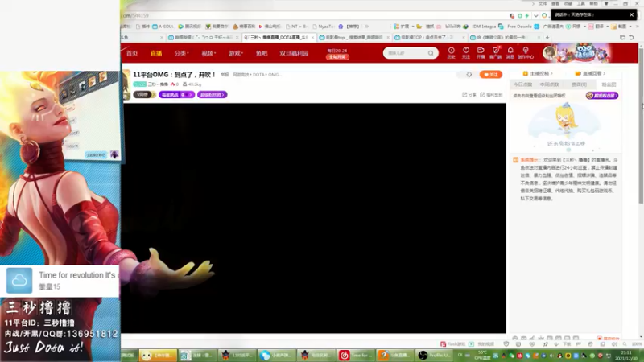Click the streamer avatar beside stream title
The width and height of the screenshot is (644, 362).
coord(126,84)
